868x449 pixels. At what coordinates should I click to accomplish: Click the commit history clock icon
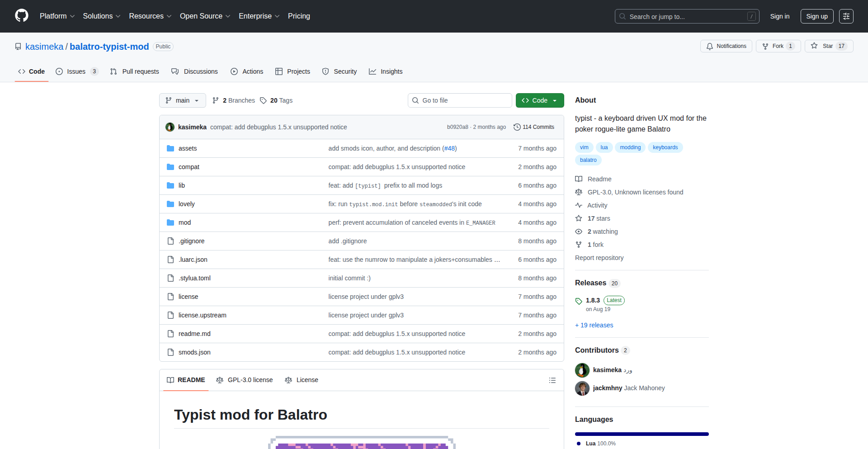[517, 127]
